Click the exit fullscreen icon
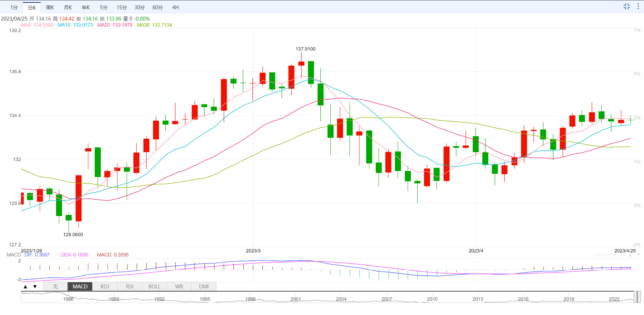Image resolution: width=644 pixels, height=315 pixels. (627, 6)
